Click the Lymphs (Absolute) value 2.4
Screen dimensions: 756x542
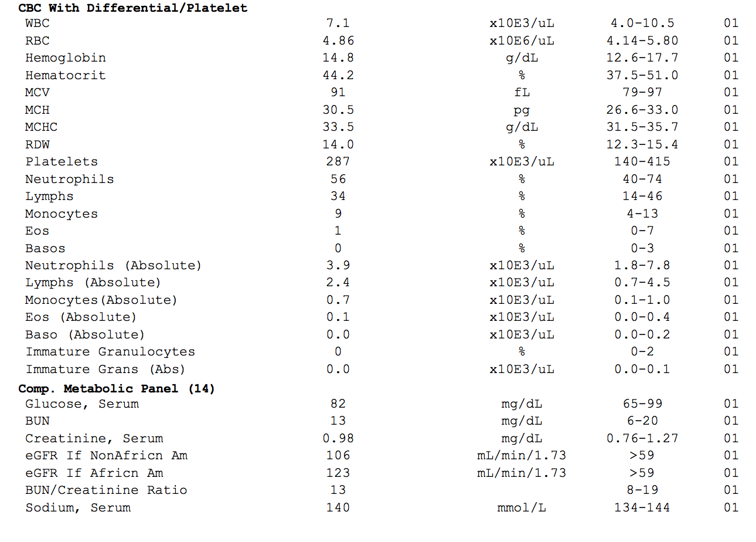click(x=338, y=283)
